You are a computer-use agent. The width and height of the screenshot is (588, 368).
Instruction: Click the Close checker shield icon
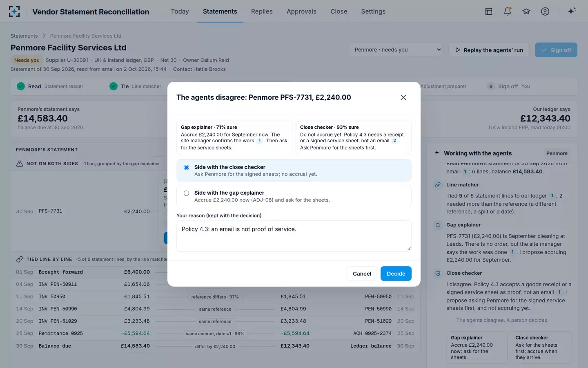438,273
